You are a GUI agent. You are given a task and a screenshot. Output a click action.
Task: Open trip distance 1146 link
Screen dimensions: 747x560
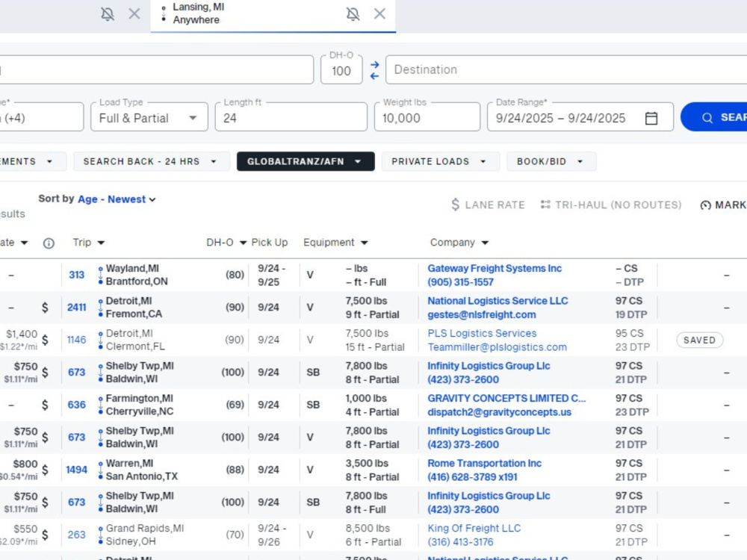(x=77, y=340)
